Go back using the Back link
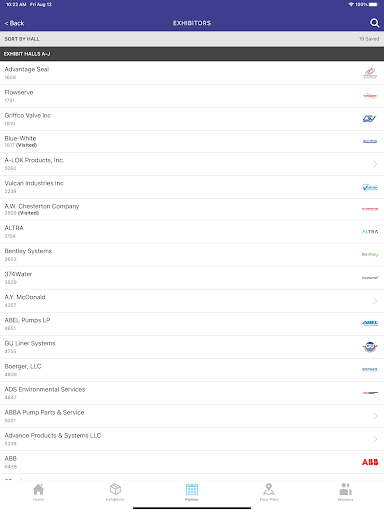This screenshot has width=384, height=512. click(14, 23)
